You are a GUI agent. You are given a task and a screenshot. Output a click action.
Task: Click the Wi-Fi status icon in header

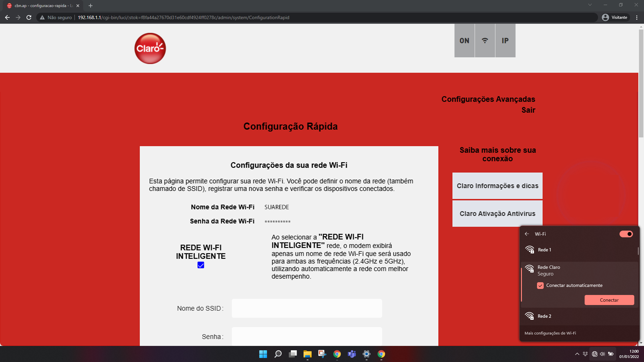pyautogui.click(x=485, y=41)
